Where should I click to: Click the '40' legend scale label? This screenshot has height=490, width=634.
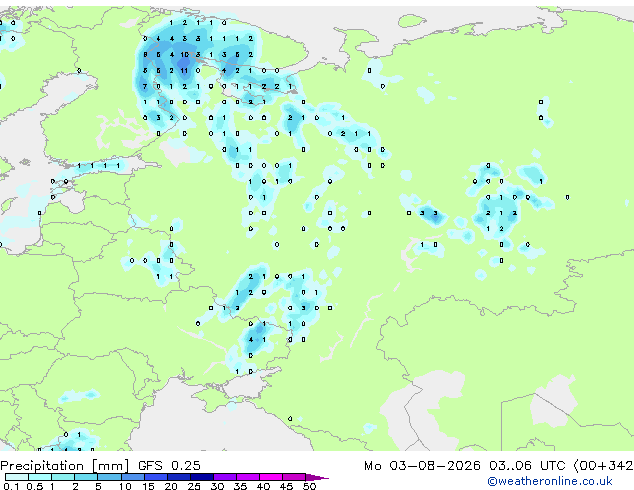click(x=264, y=486)
